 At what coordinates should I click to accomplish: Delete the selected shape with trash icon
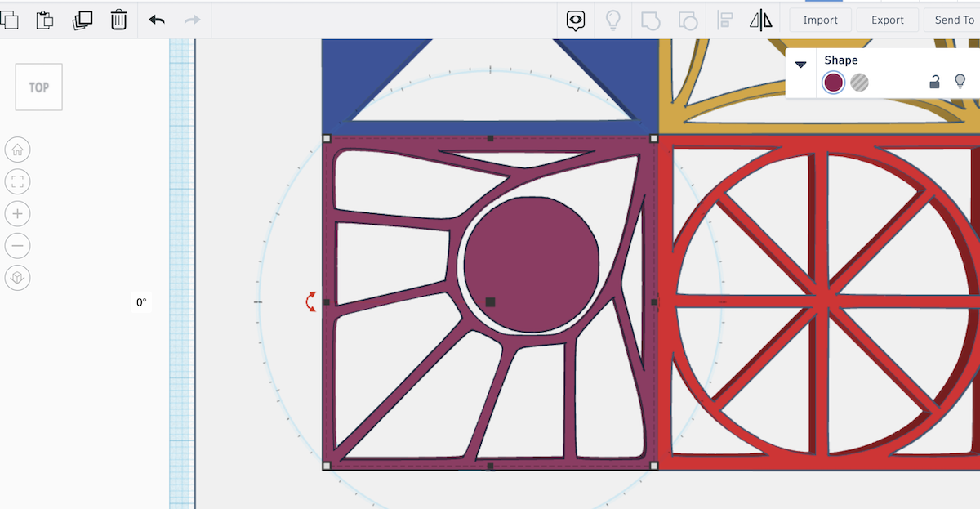(x=118, y=19)
